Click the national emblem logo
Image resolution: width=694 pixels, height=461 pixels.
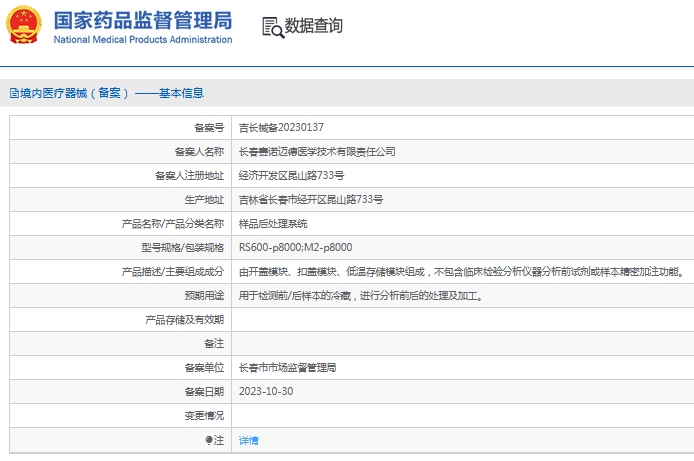[x=23, y=25]
